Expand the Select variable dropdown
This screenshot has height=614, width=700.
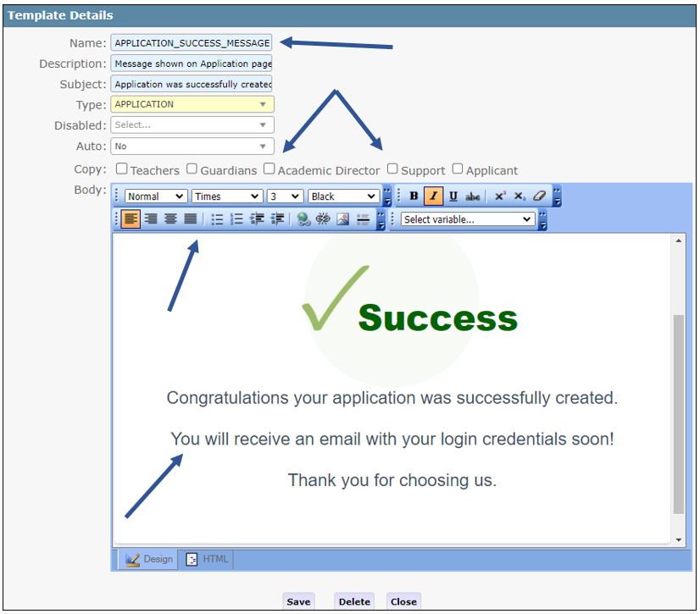468,219
